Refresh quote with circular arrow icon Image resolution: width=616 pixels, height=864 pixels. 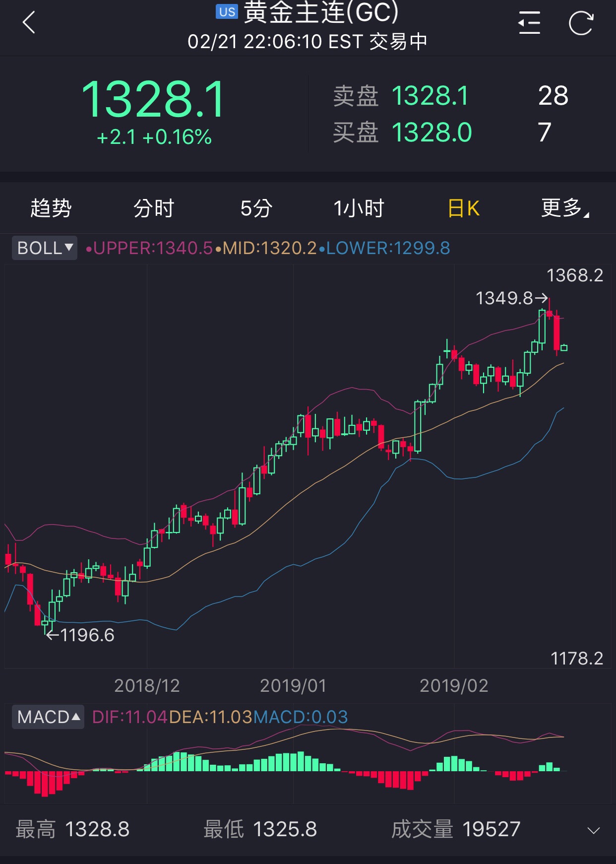(581, 23)
